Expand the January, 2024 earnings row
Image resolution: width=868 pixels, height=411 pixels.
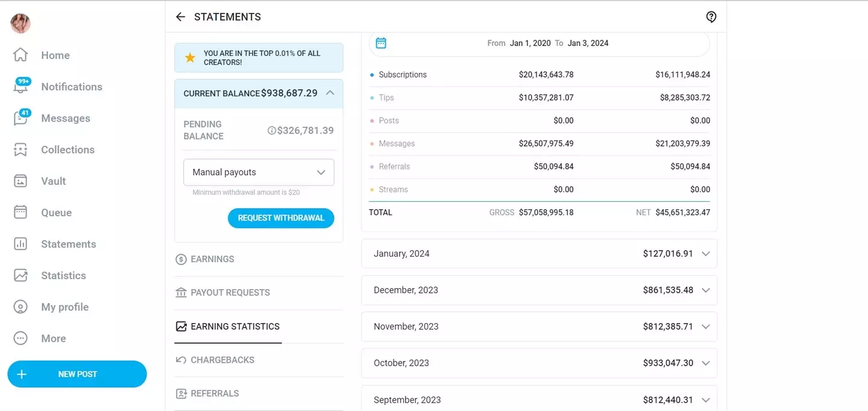706,254
